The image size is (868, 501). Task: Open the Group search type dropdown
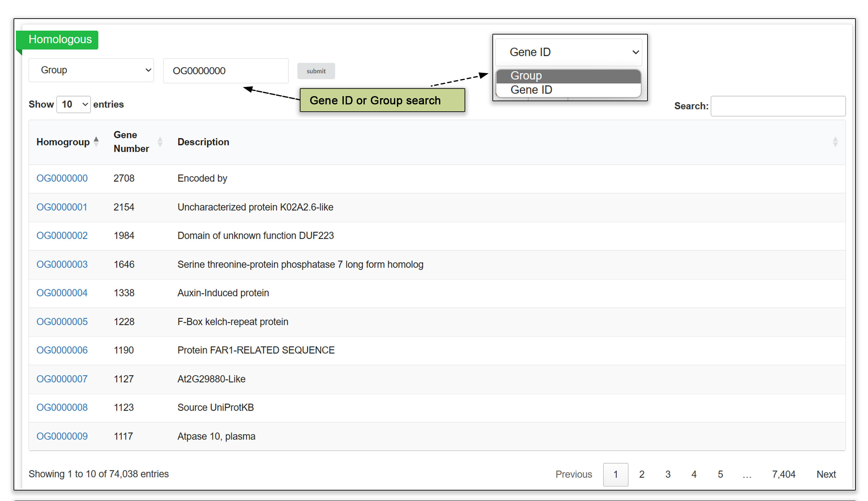coord(91,70)
